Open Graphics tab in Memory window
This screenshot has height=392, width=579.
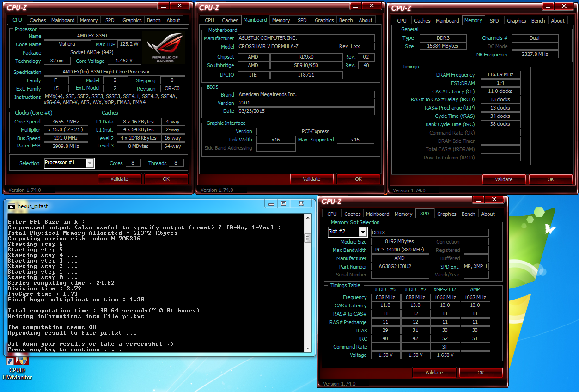pyautogui.click(x=517, y=21)
